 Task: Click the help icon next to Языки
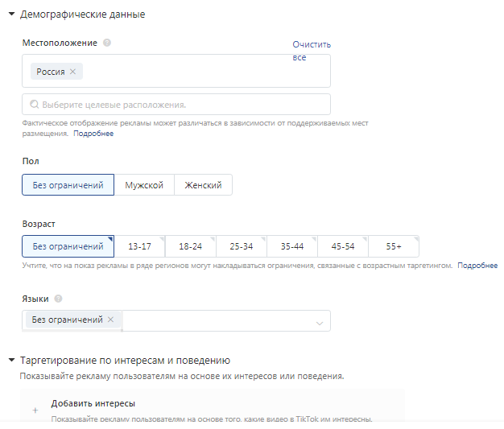point(58,299)
